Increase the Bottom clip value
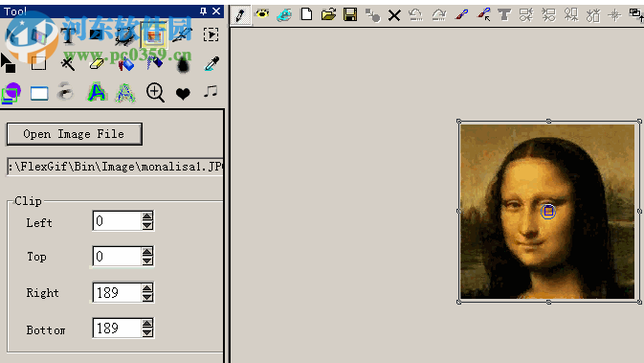644x363 pixels. click(x=147, y=323)
